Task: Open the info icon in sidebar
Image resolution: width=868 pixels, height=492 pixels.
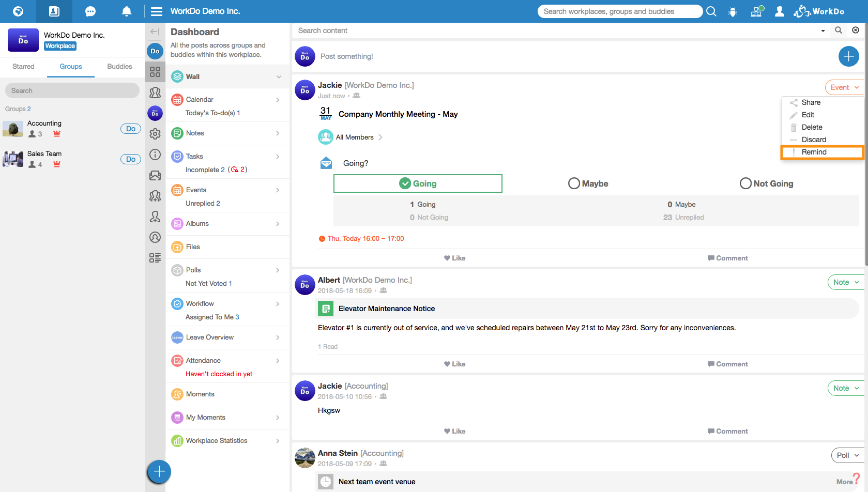Action: click(155, 155)
